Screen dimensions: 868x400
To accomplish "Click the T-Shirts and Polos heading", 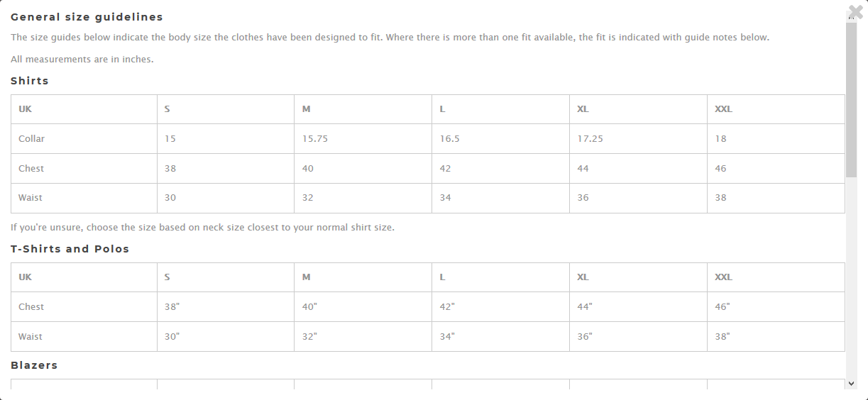I will coord(70,249).
